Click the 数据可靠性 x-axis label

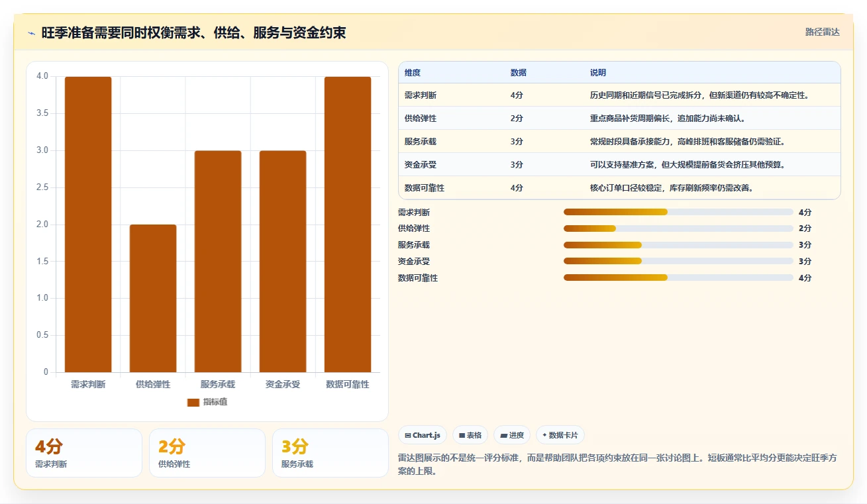pos(348,384)
